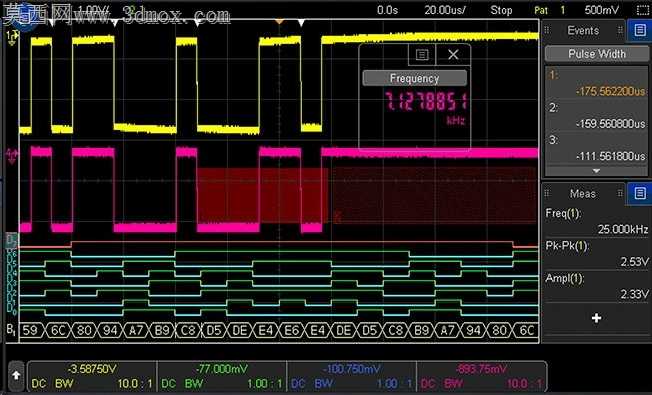The height and width of the screenshot is (395, 652).
Task: Click the Stop run status indicator
Action: coord(501,10)
